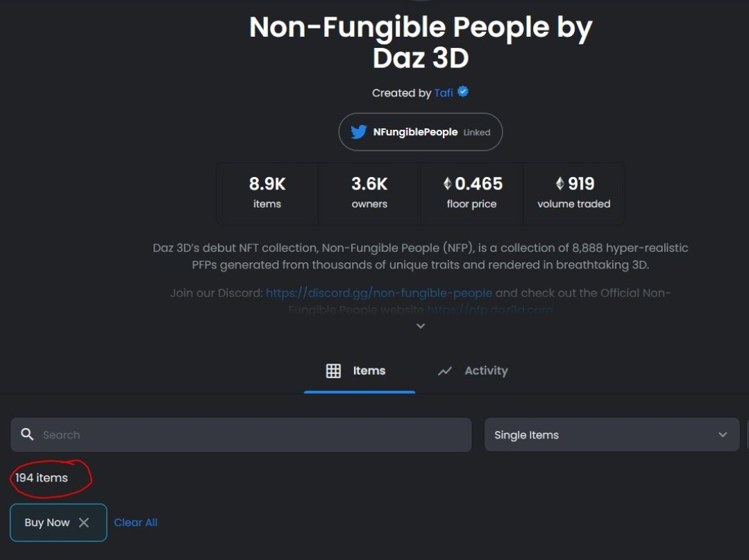Click the blue verified badge beside Tafi
This screenshot has width=749, height=560.
tap(463, 92)
